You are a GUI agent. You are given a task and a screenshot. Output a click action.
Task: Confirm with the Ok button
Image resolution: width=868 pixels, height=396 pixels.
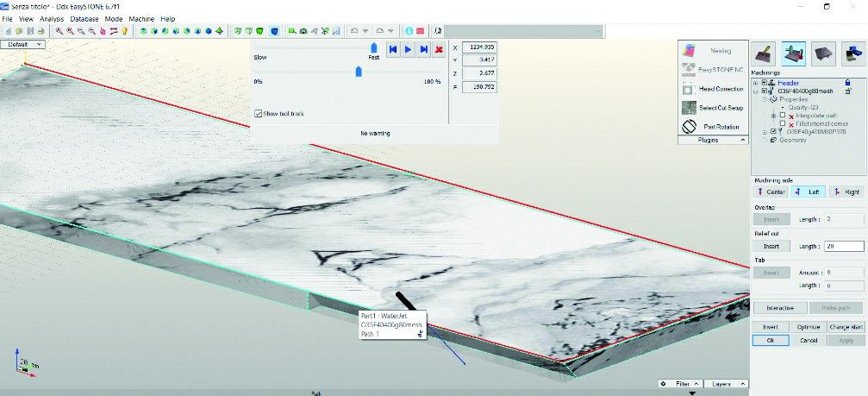coord(771,341)
